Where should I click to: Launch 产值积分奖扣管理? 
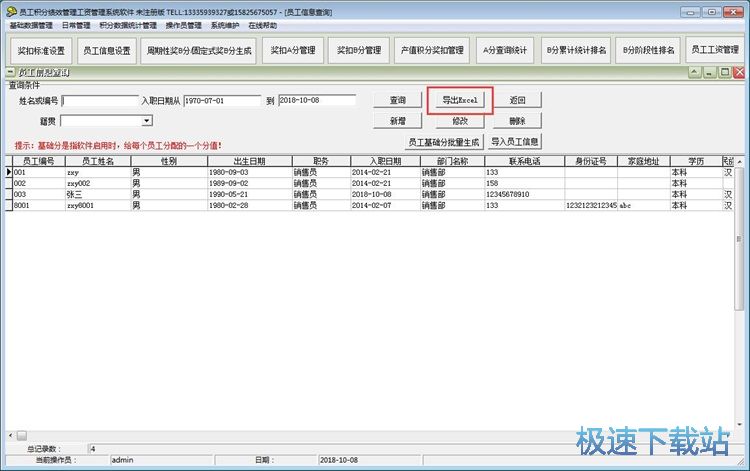click(432, 50)
